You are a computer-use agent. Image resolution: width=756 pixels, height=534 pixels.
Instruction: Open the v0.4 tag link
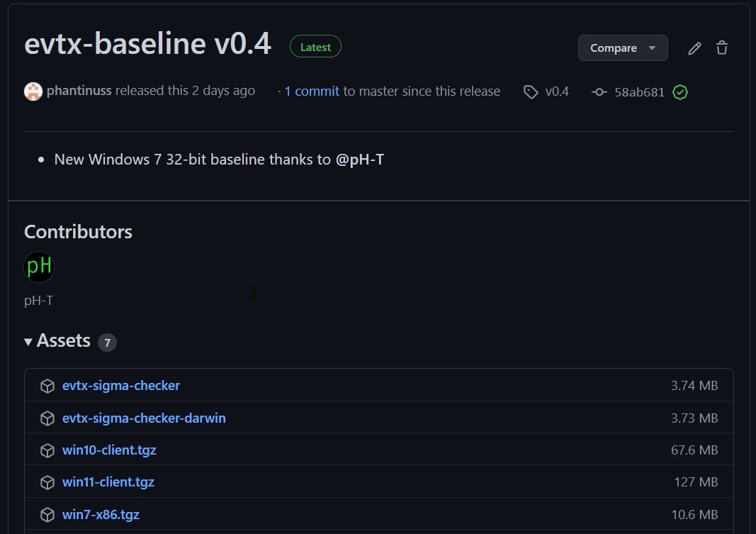pyautogui.click(x=557, y=91)
